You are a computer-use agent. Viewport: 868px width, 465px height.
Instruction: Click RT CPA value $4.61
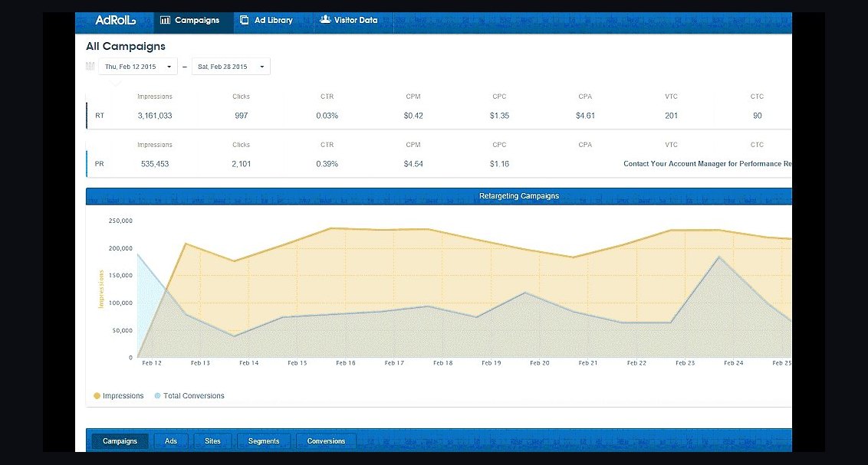(x=585, y=116)
